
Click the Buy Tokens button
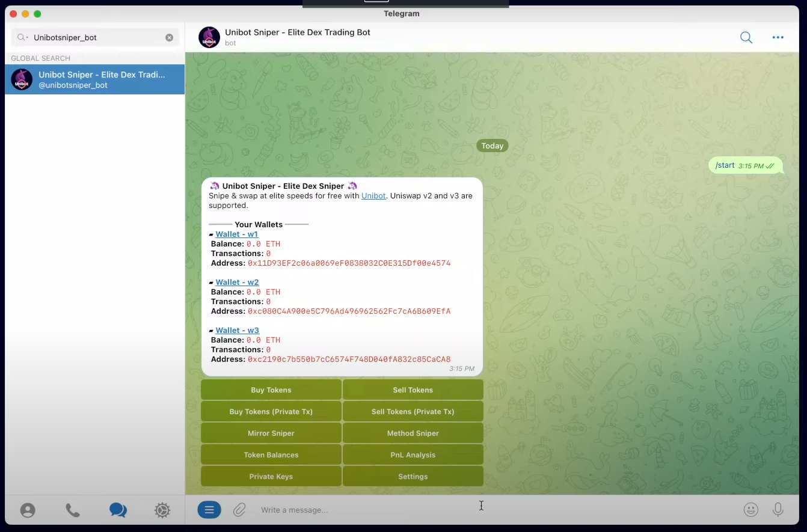coord(271,390)
